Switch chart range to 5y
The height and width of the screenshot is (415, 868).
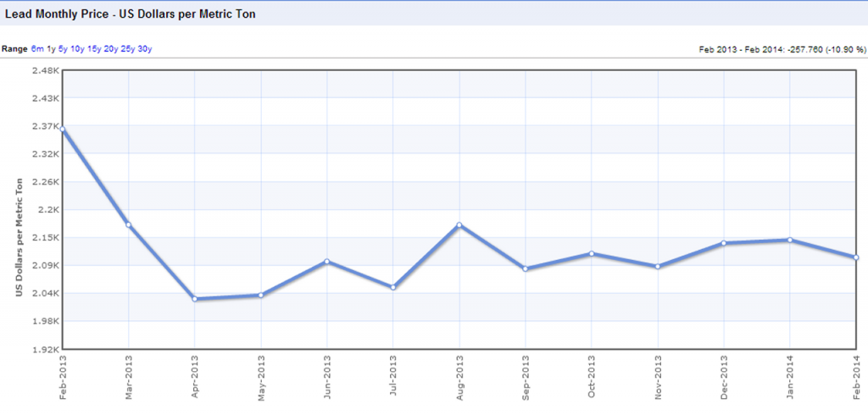63,49
